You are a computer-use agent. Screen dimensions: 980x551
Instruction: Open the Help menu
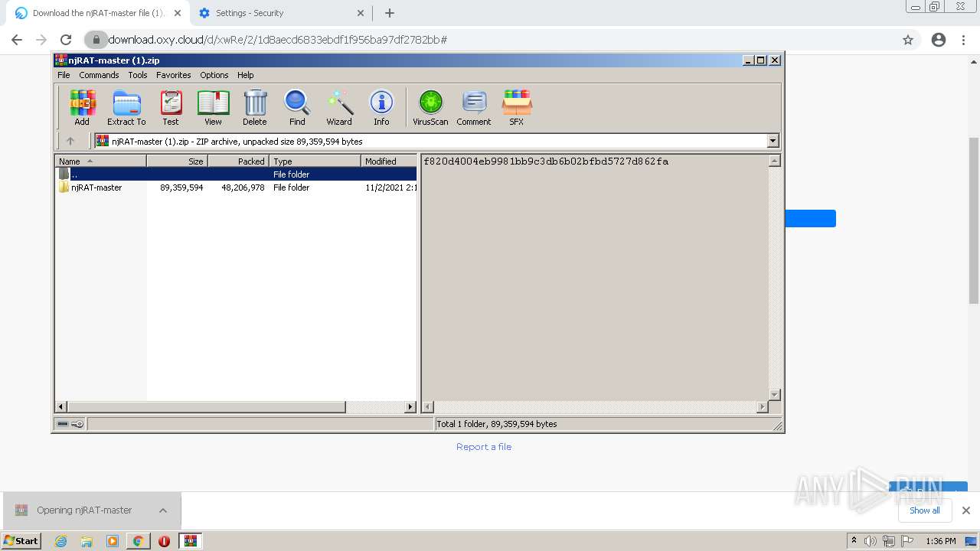pyautogui.click(x=245, y=75)
